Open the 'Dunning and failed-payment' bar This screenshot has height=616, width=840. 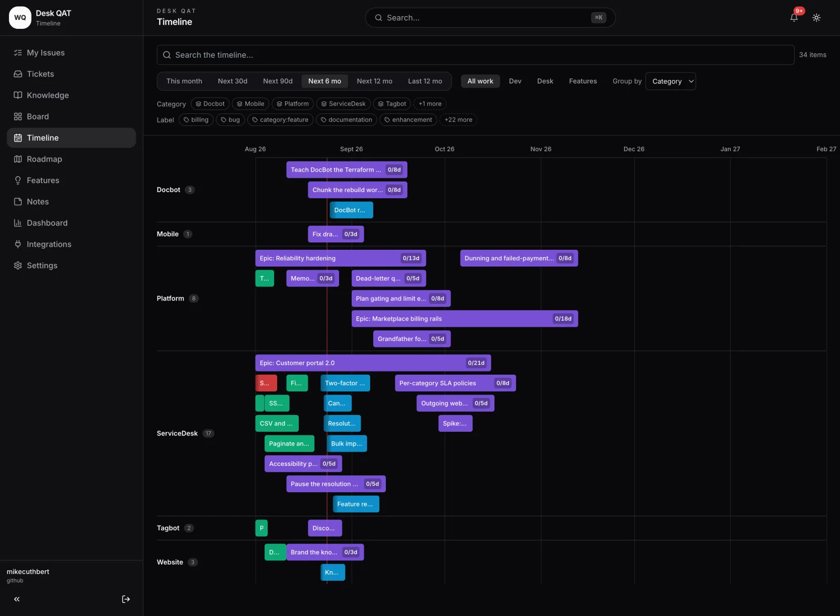[519, 258]
